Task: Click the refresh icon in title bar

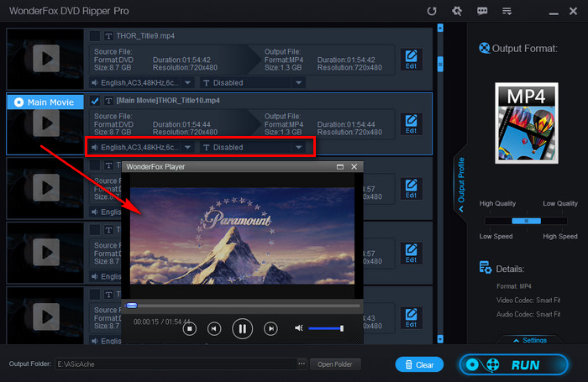Action: 432,11
